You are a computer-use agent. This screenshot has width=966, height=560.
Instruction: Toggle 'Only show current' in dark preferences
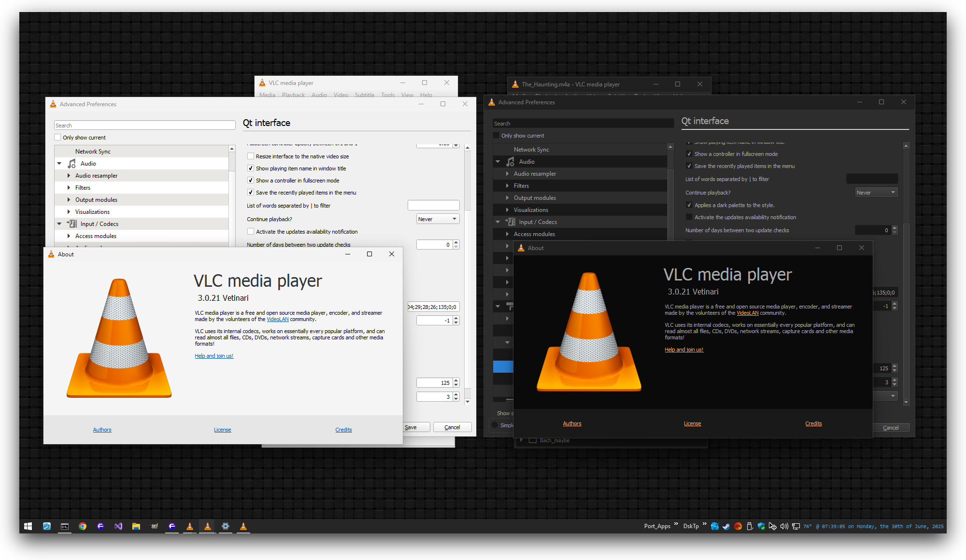point(496,136)
